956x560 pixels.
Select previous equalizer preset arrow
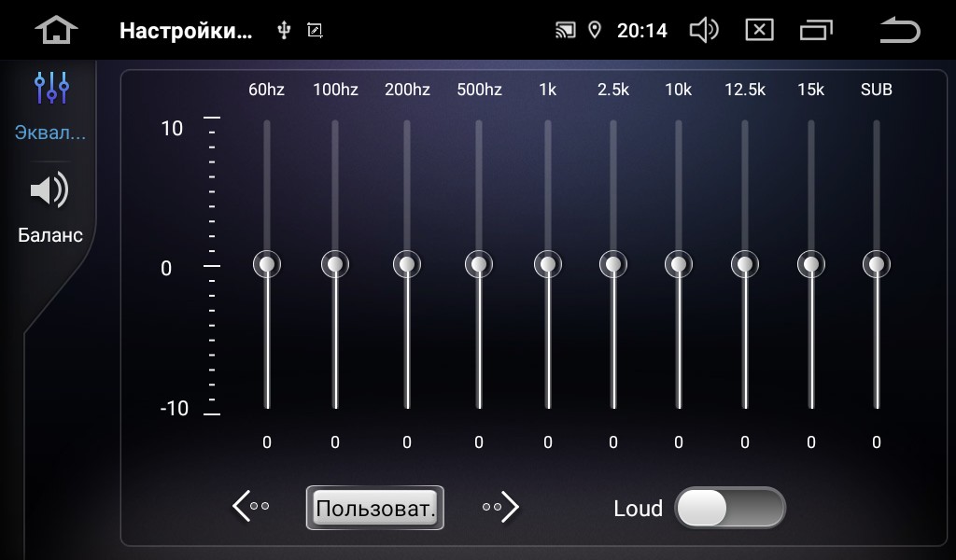(x=250, y=507)
